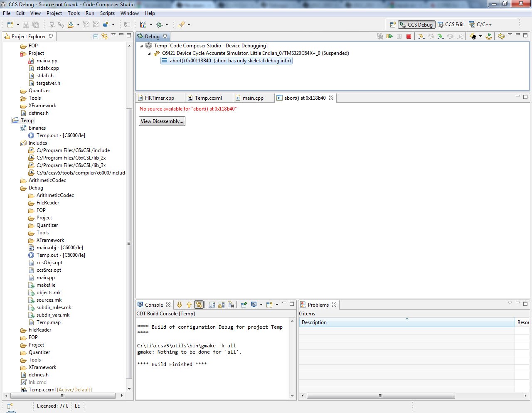
Task: Open CPU Reset dropdown arrow
Action: pyautogui.click(x=480, y=37)
